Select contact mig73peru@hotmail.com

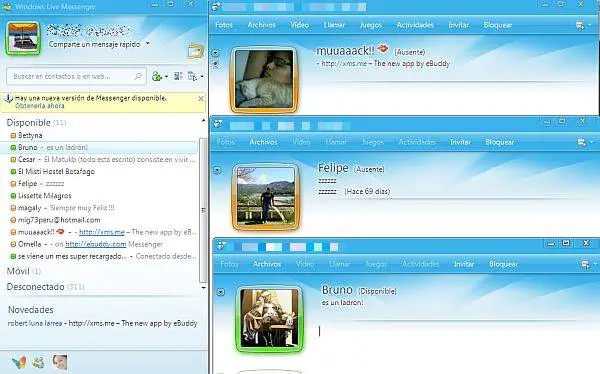99,220
